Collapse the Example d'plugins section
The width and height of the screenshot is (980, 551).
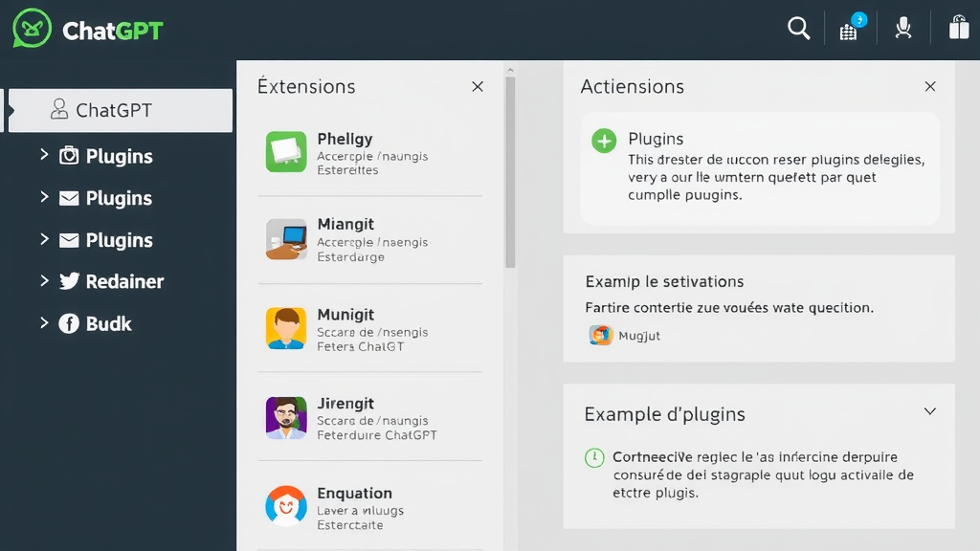929,410
